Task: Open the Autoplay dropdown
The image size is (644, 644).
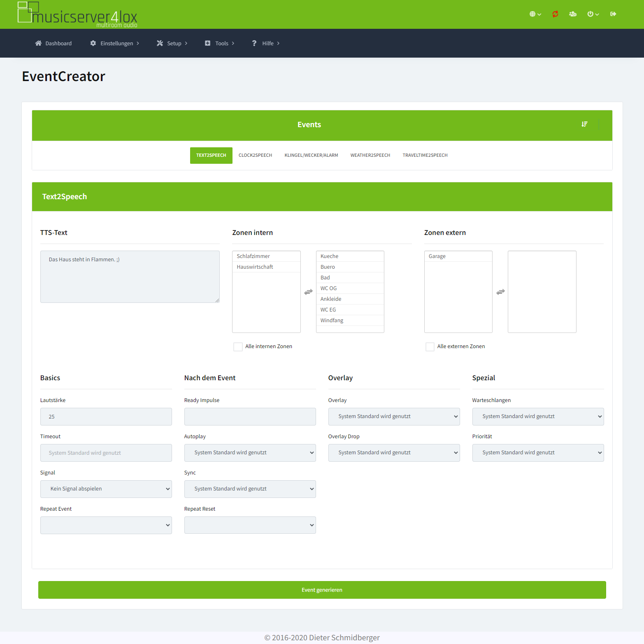Action: click(x=250, y=453)
